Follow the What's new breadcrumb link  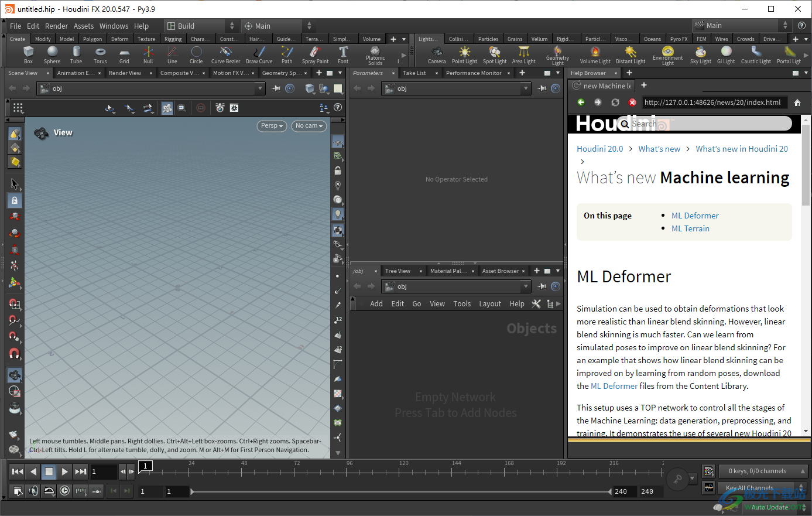(x=659, y=149)
